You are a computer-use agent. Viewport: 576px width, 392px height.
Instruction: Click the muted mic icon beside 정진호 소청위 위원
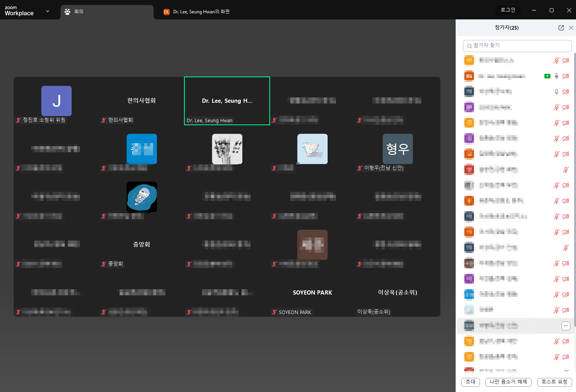18,120
